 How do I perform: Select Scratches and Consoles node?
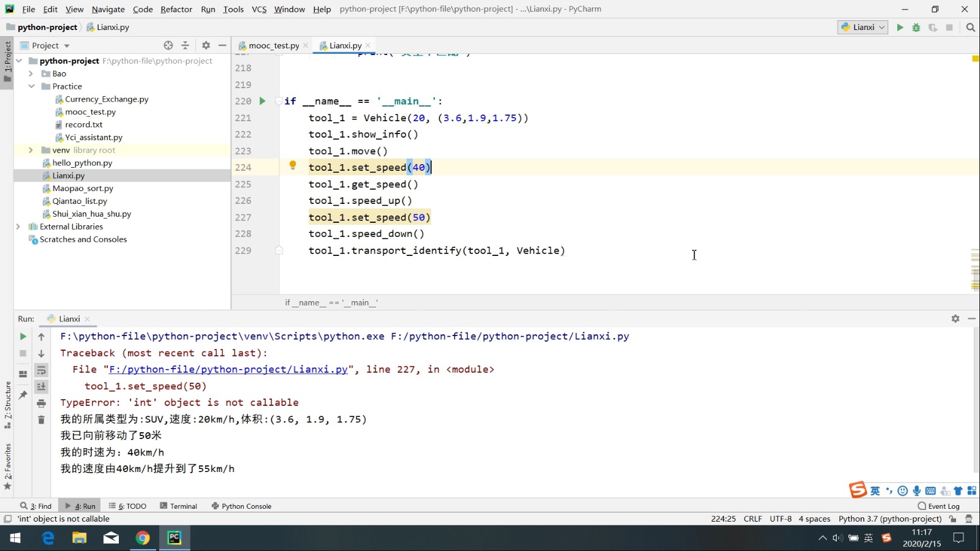pyautogui.click(x=83, y=239)
